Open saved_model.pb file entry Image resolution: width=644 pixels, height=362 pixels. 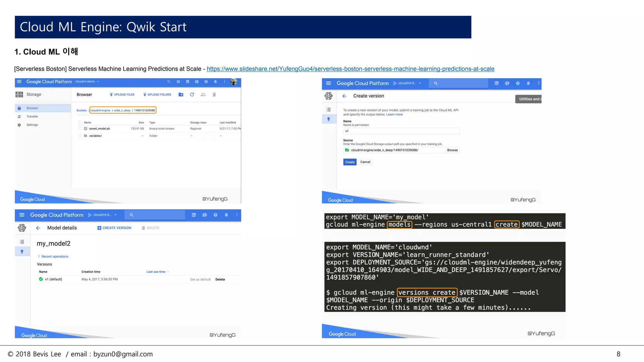click(x=99, y=129)
